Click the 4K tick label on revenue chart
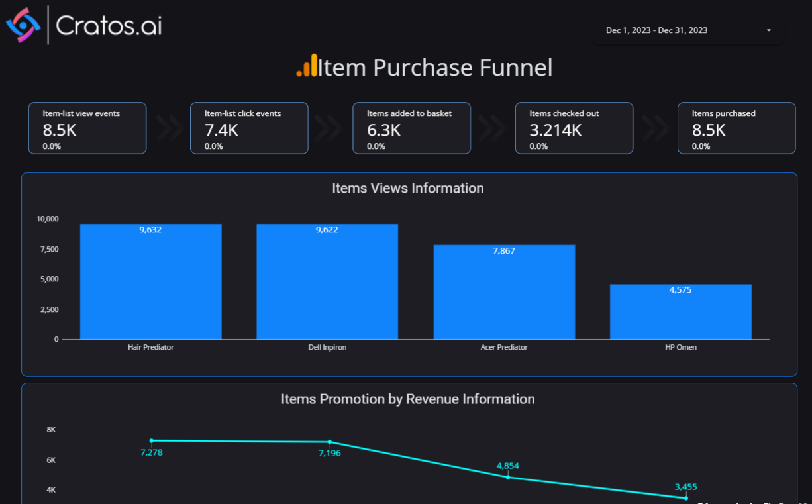Viewport: 812px width, 504px height. point(51,490)
